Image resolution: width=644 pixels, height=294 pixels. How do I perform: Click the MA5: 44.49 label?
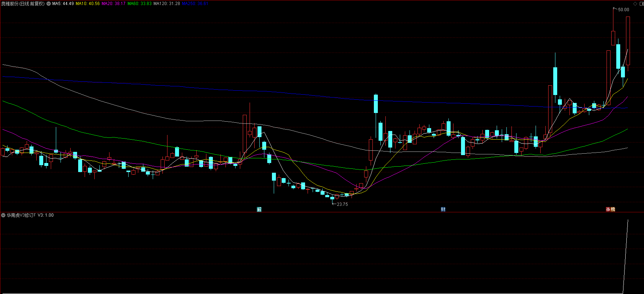[x=63, y=4]
